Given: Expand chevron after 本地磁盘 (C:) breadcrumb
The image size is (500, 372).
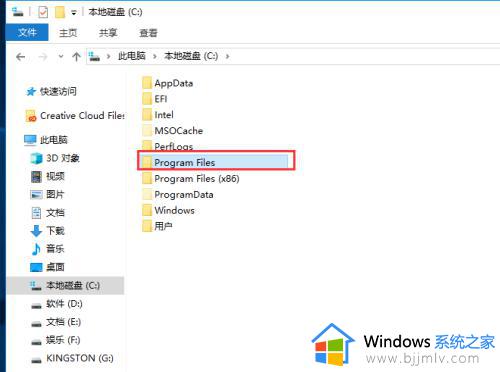Looking at the screenshot, I should click(x=227, y=56).
